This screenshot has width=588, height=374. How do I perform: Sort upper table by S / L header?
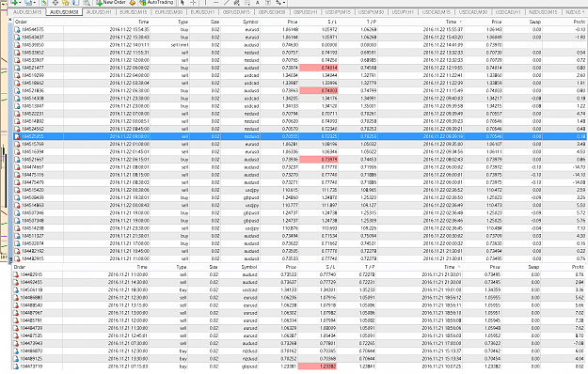(331, 22)
